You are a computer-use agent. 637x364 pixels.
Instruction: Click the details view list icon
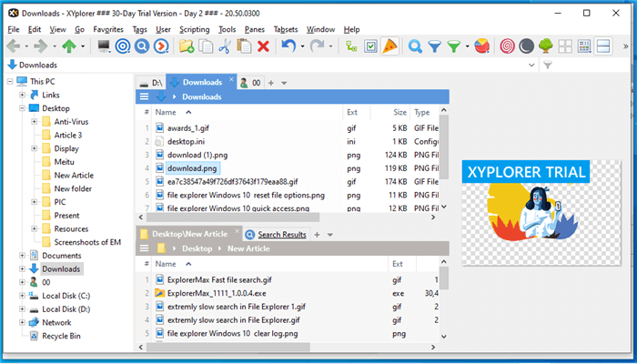coord(584,46)
